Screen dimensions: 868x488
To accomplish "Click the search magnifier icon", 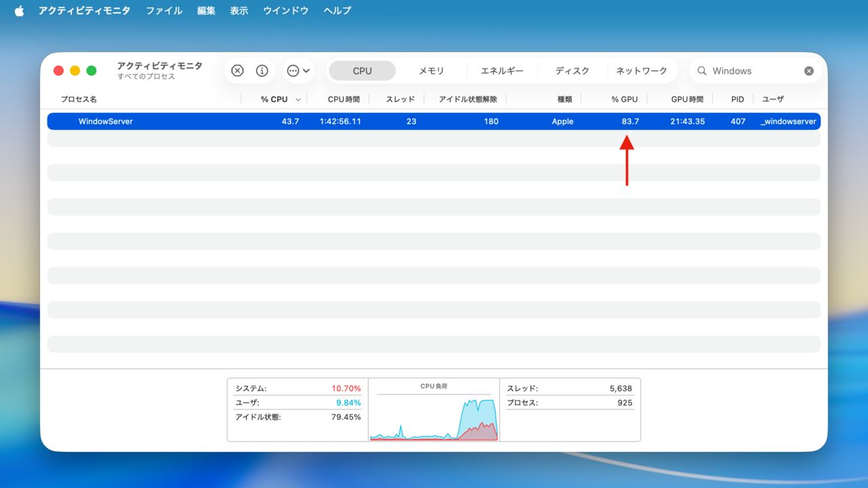I will pyautogui.click(x=701, y=70).
